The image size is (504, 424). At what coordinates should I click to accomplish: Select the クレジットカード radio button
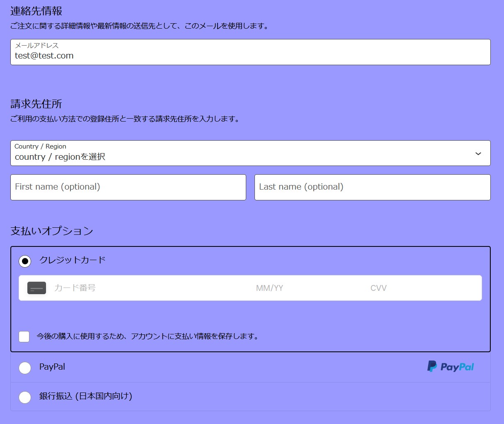tap(25, 261)
